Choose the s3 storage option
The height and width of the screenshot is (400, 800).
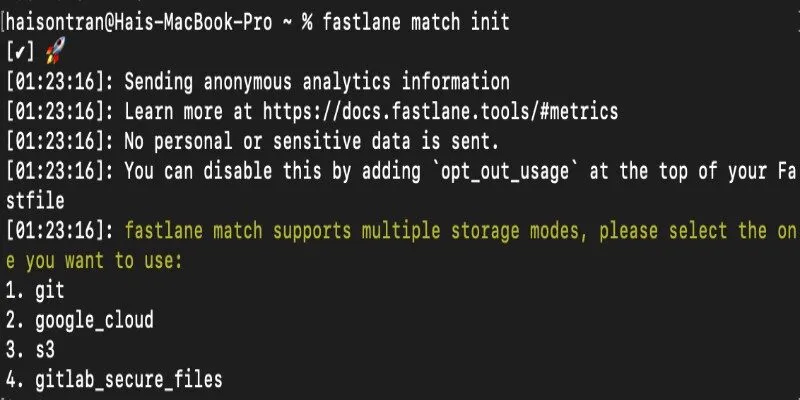30,350
